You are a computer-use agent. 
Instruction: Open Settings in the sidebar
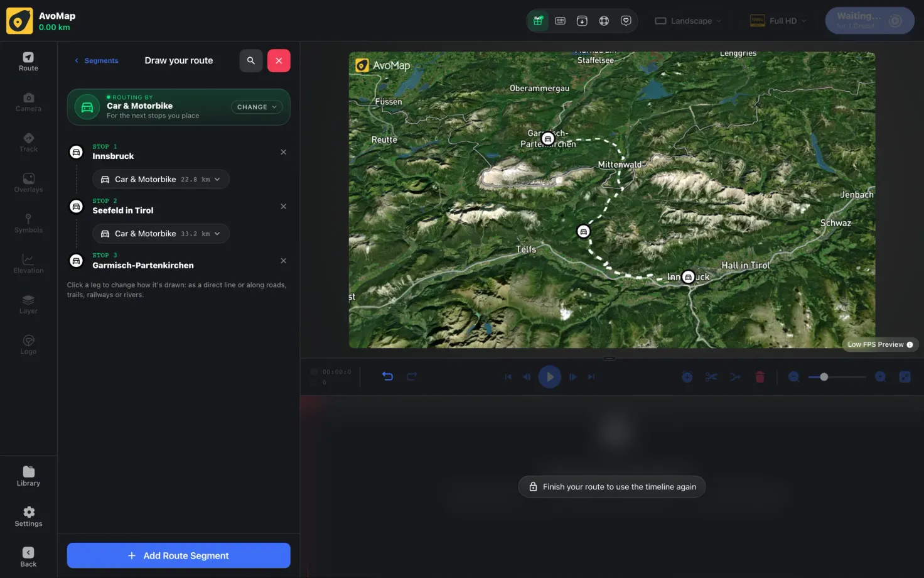click(x=28, y=517)
